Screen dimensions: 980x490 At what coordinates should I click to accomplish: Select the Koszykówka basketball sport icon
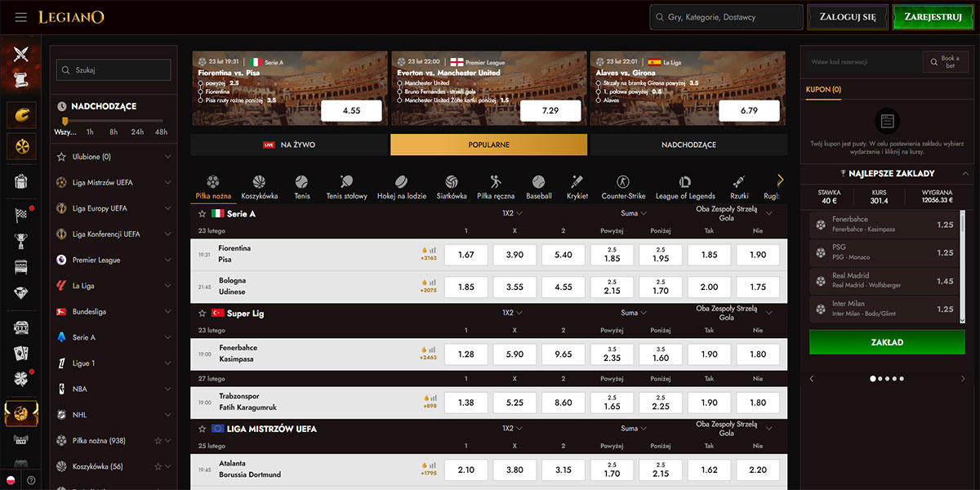pyautogui.click(x=259, y=182)
